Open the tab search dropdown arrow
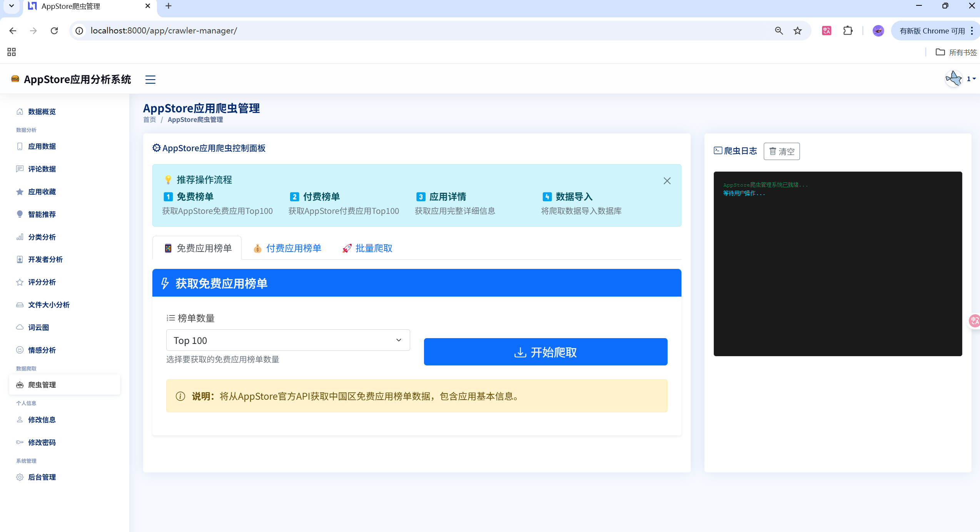The image size is (980, 532). 12,6
